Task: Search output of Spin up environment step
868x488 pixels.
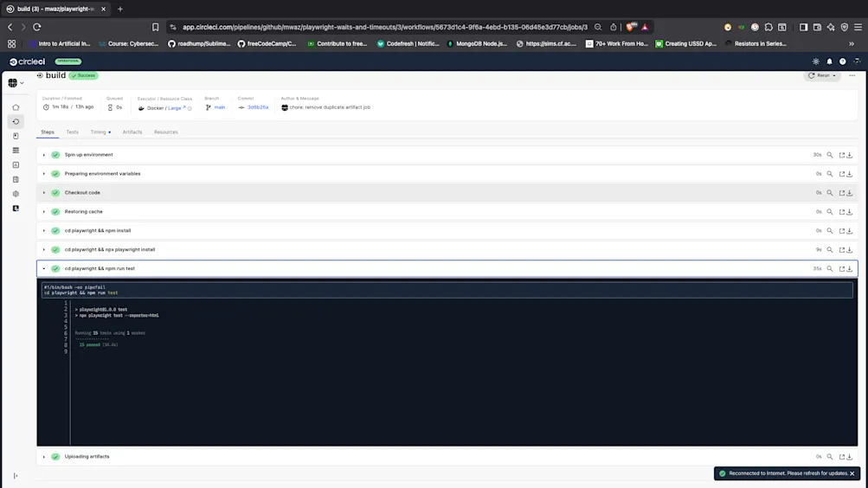Action: click(830, 155)
